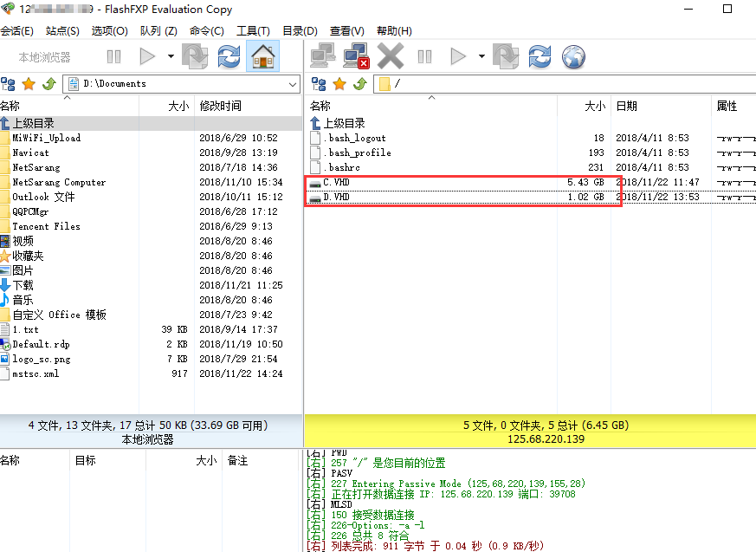Click the disconnect icon in remote toolbar
The width and height of the screenshot is (756, 552).
coord(356,56)
